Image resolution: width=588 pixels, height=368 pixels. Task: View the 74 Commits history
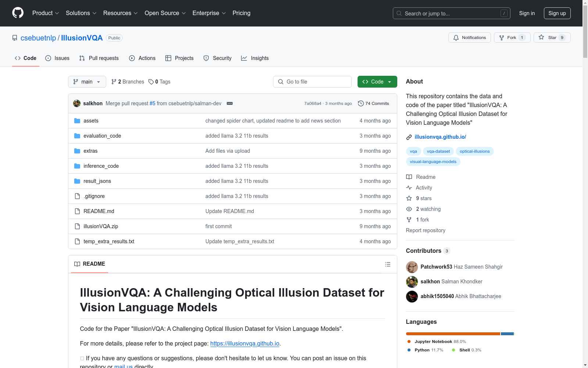click(x=373, y=103)
